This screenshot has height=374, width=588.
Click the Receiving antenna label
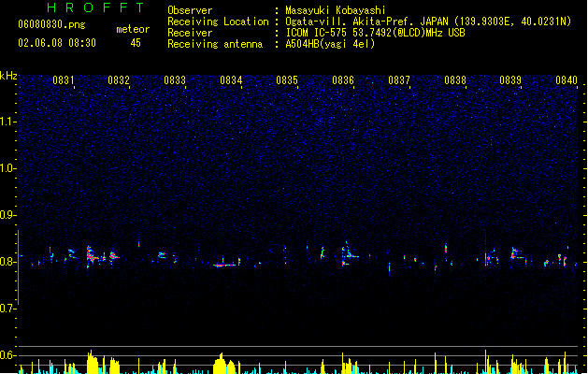215,44
